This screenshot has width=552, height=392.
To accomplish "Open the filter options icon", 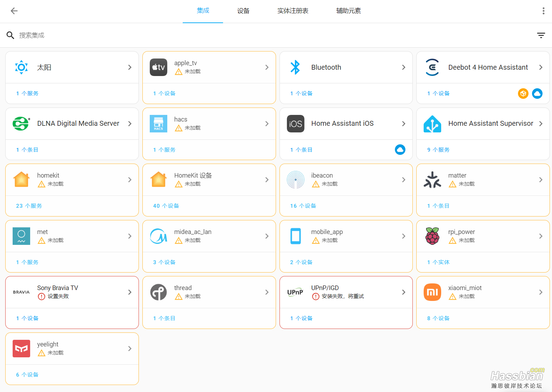I will (x=541, y=35).
